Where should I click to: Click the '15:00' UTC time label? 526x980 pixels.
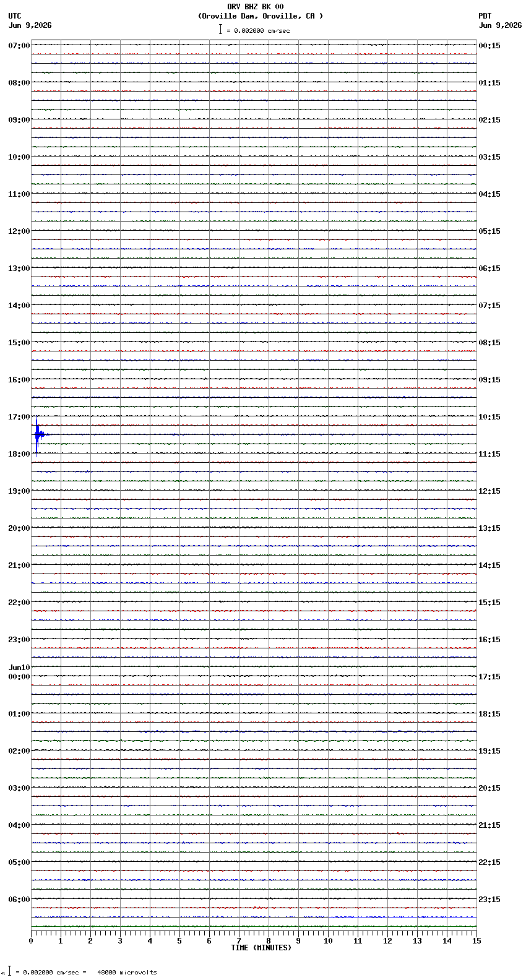[19, 343]
